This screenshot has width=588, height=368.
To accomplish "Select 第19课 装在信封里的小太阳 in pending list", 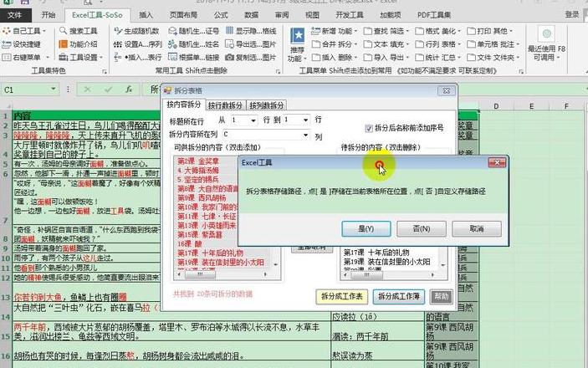I will [386, 262].
